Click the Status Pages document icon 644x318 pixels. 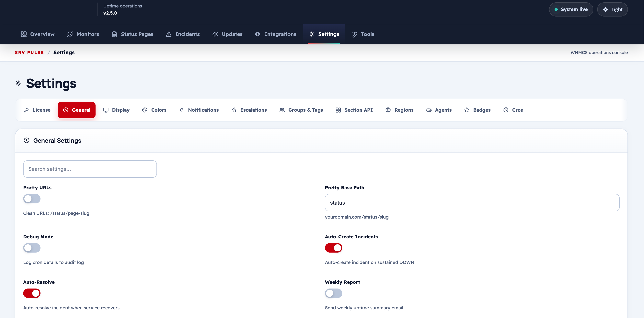click(114, 34)
